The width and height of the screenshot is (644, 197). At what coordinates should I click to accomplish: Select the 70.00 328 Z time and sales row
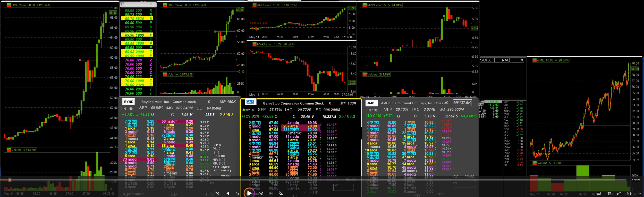137,60
